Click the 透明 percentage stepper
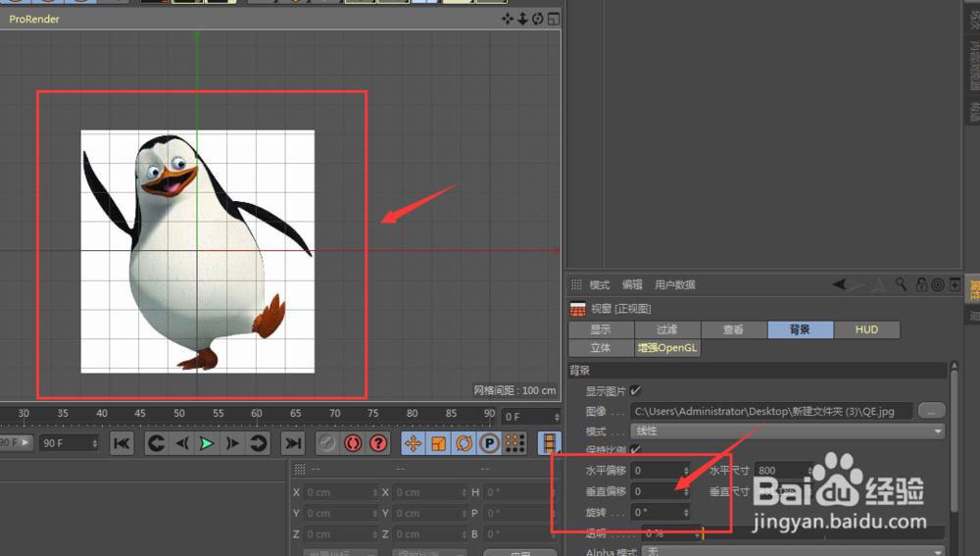 [698, 533]
